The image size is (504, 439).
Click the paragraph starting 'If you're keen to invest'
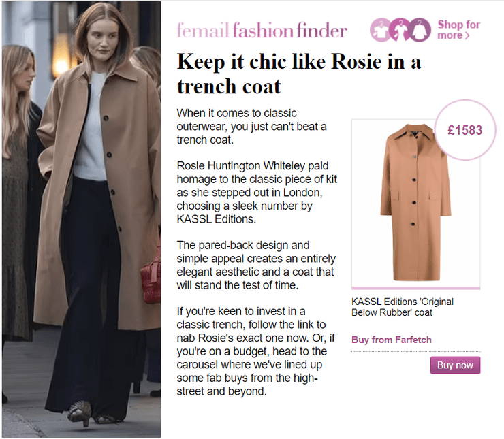(255, 351)
